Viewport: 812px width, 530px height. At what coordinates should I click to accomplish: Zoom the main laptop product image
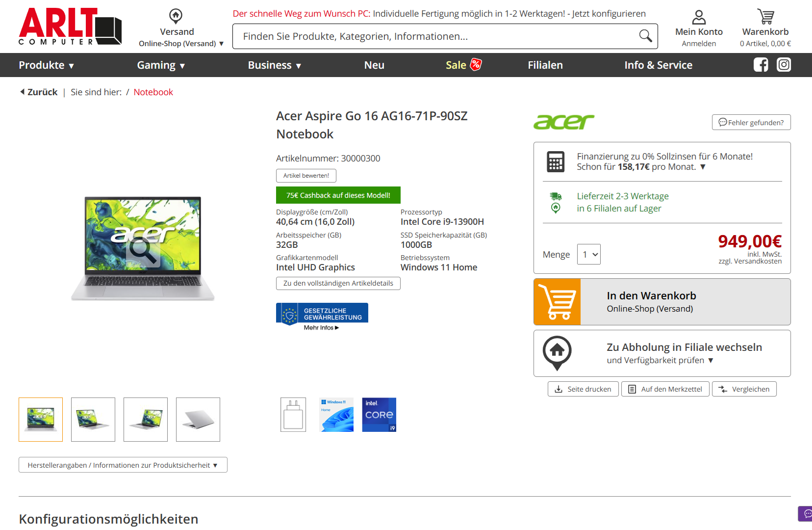click(143, 248)
